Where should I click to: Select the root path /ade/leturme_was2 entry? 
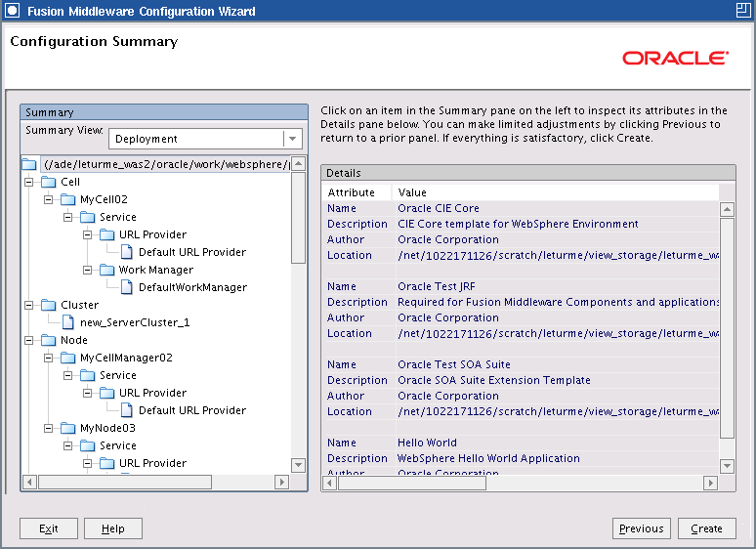tap(166, 164)
